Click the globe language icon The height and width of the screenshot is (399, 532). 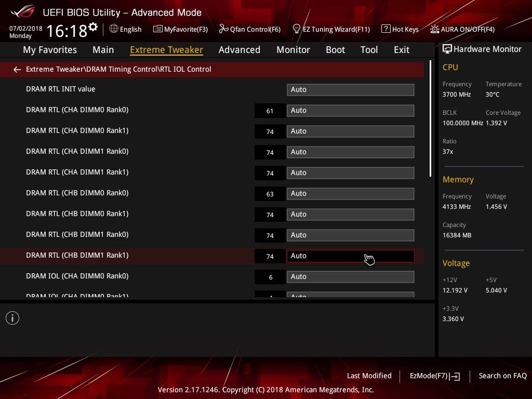(x=114, y=29)
